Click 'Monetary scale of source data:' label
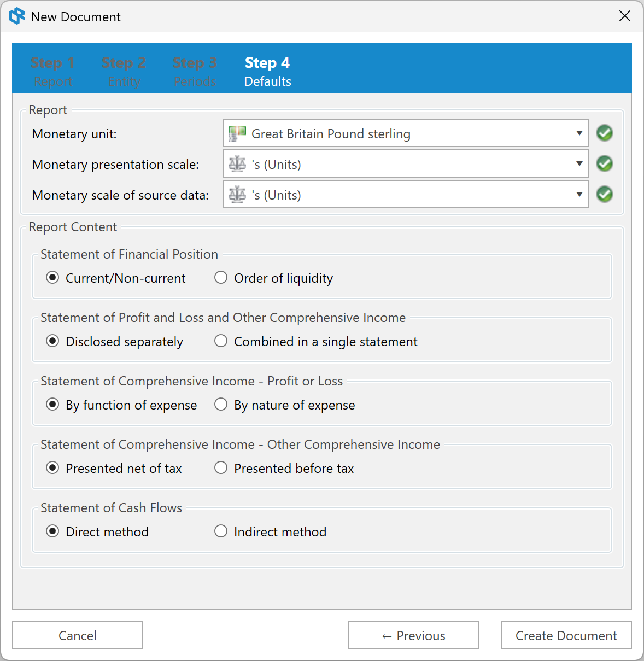644x661 pixels. pyautogui.click(x=120, y=195)
